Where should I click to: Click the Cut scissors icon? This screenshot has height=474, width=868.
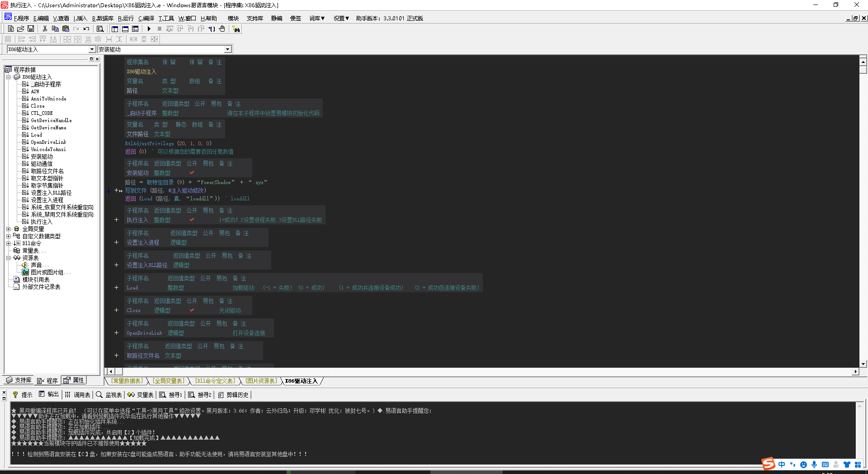pyautogui.click(x=45, y=28)
